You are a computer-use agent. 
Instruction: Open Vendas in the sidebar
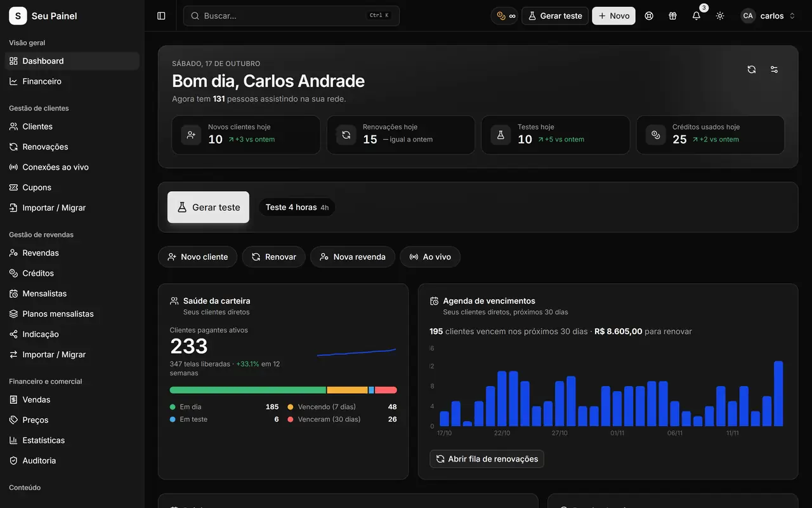(72, 399)
